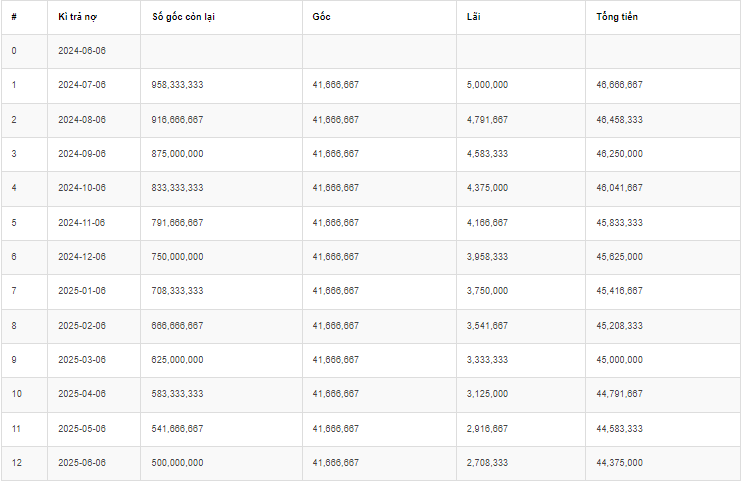This screenshot has width=741, height=481.
Task: Click remaining principal 500,000,000
Action: pyautogui.click(x=178, y=463)
